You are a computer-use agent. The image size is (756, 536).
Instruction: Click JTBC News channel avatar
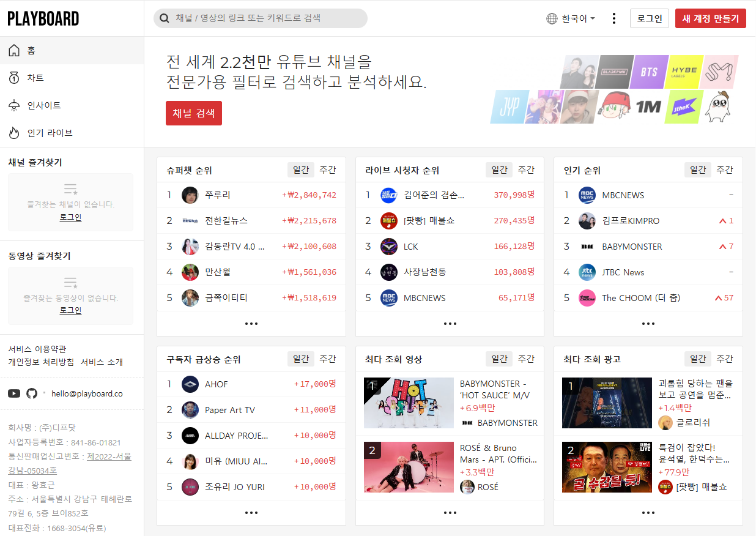(x=587, y=272)
